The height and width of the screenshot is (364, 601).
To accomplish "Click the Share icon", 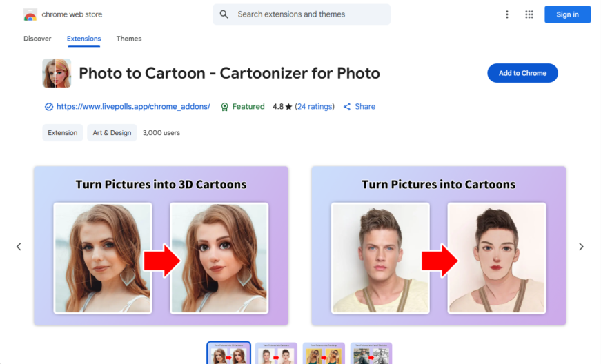I will [347, 107].
